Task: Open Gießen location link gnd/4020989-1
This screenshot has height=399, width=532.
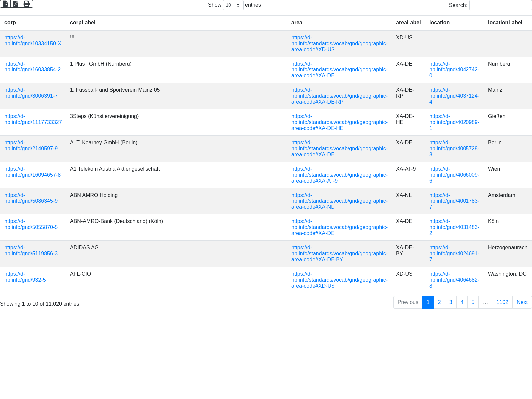Action: [x=454, y=122]
